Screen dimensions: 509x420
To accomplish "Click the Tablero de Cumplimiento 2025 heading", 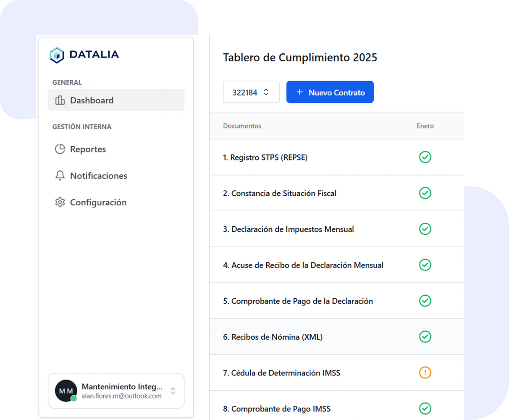I will [300, 58].
